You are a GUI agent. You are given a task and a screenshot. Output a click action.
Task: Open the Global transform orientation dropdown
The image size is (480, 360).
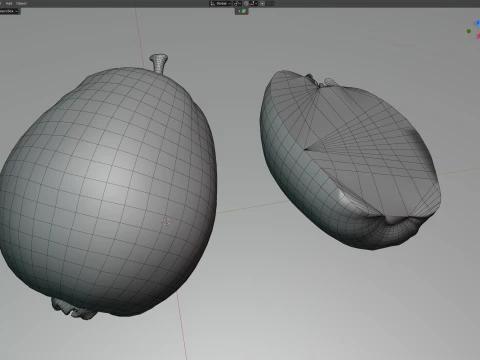pyautogui.click(x=220, y=4)
